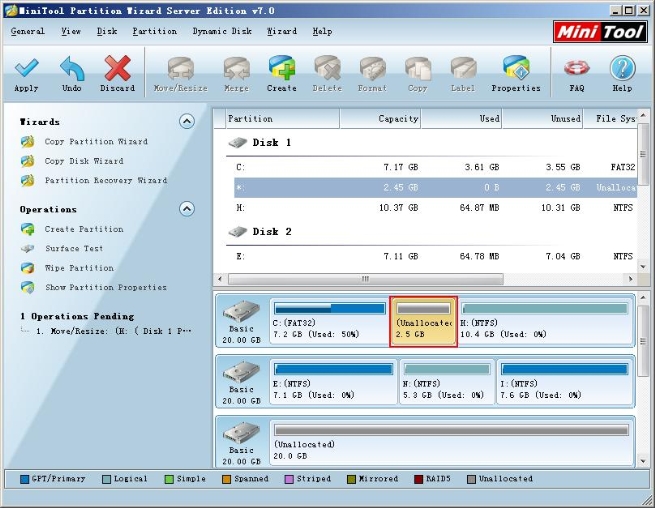
Task: Click RAID5 legend color swatch
Action: coord(419,479)
